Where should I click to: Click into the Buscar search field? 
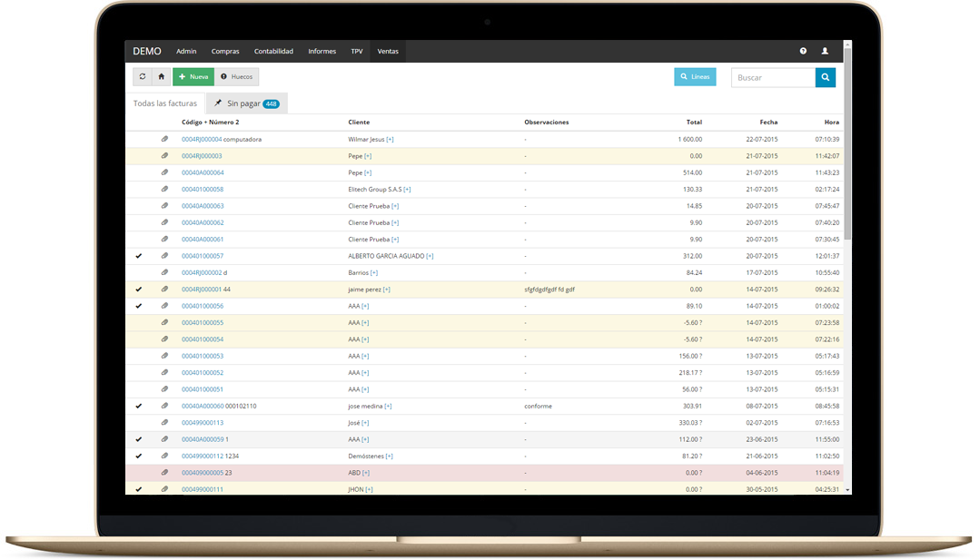[x=773, y=77]
